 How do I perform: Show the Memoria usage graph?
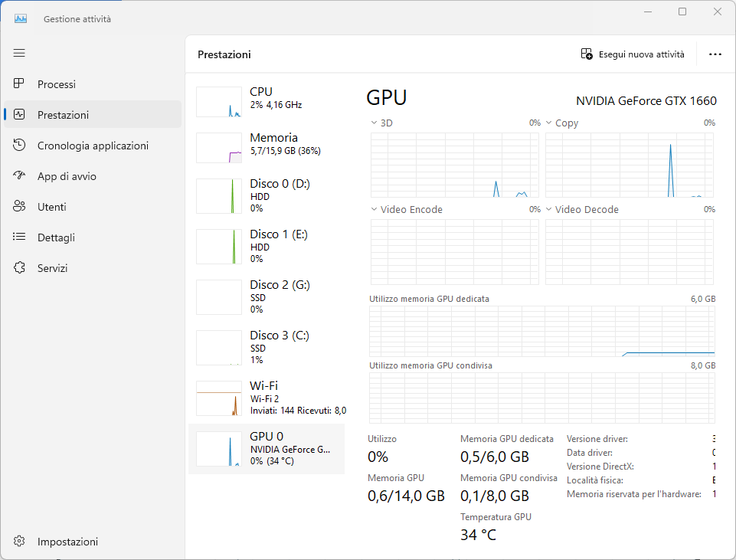click(267, 145)
